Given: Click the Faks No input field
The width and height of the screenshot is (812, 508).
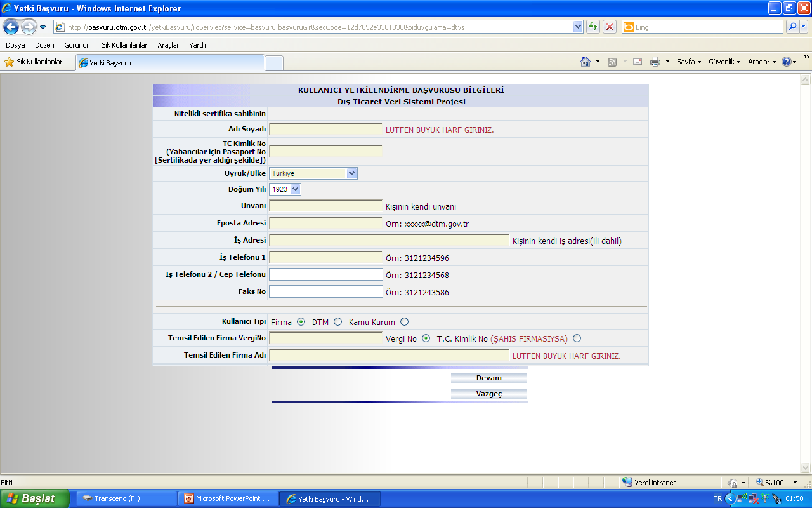Looking at the screenshot, I should (x=326, y=291).
